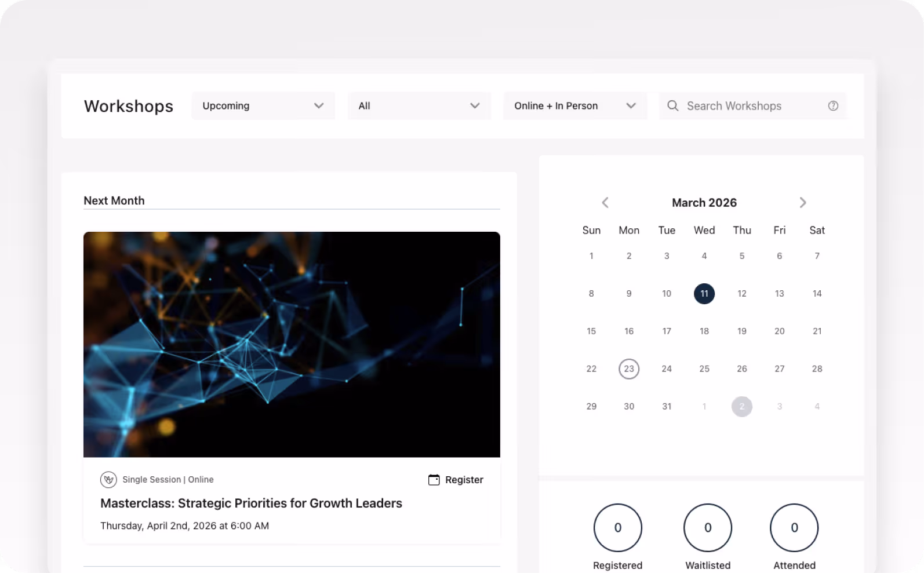Open the Online + In Person dropdown
Viewport: 924px width, 573px height.
(x=575, y=106)
